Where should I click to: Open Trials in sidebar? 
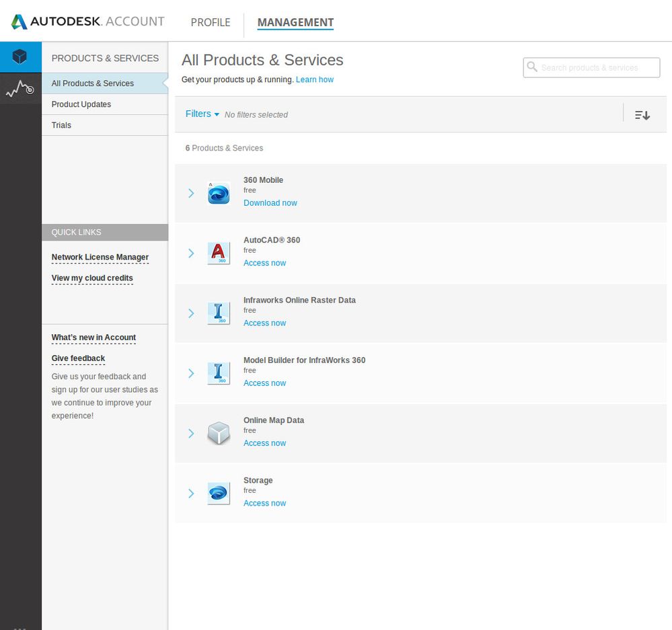(x=104, y=125)
